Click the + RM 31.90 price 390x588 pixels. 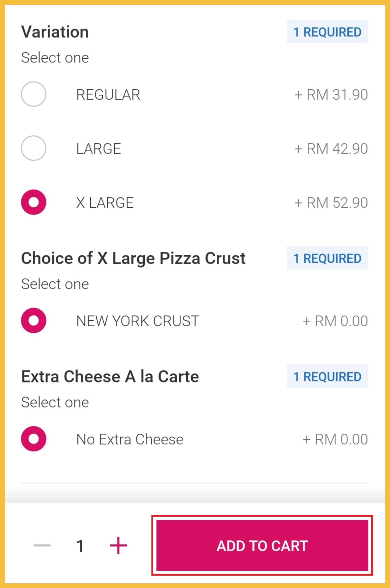click(x=331, y=95)
